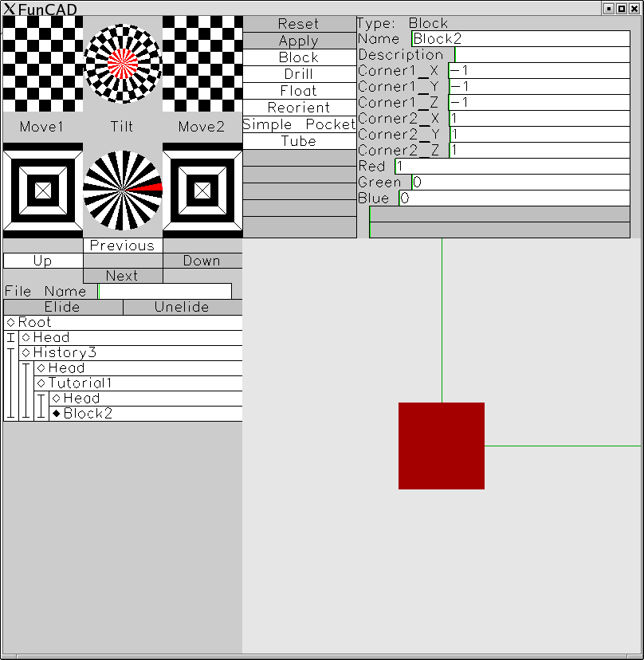
Task: Select the Tutorial1 tree row
Action: click(x=138, y=383)
